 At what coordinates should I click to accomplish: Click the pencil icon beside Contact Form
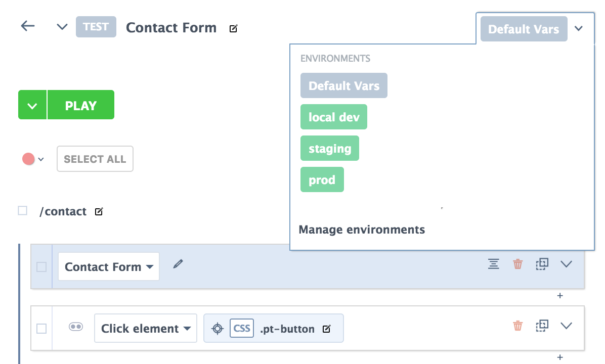[178, 264]
